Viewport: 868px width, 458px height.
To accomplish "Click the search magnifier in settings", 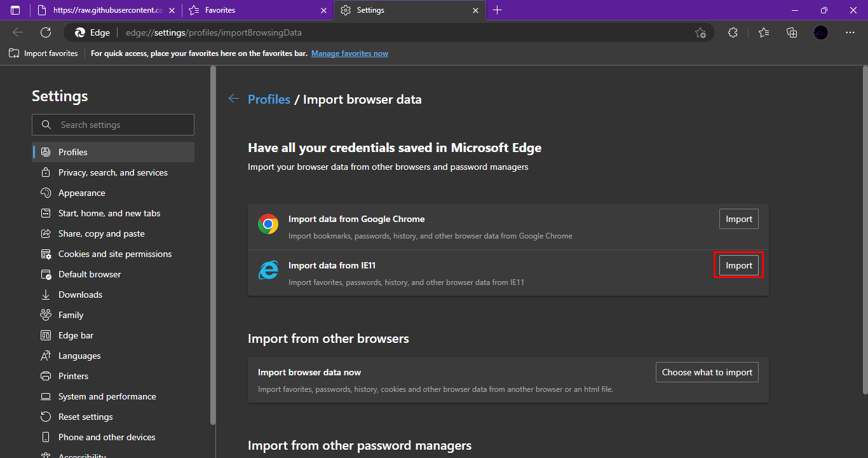I will [x=46, y=125].
